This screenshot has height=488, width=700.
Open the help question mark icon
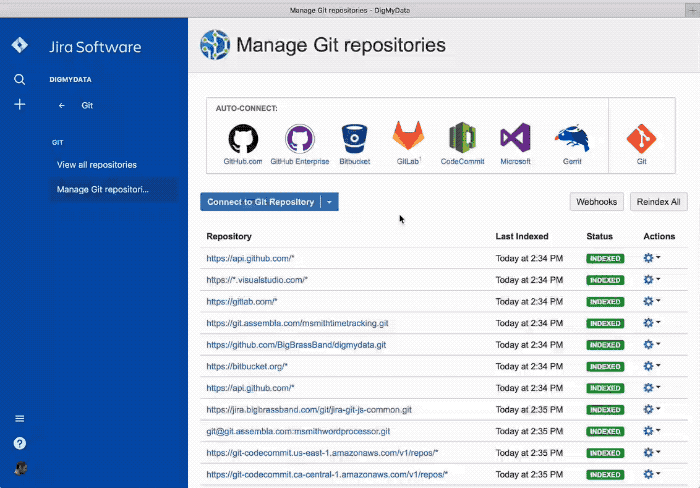20,443
